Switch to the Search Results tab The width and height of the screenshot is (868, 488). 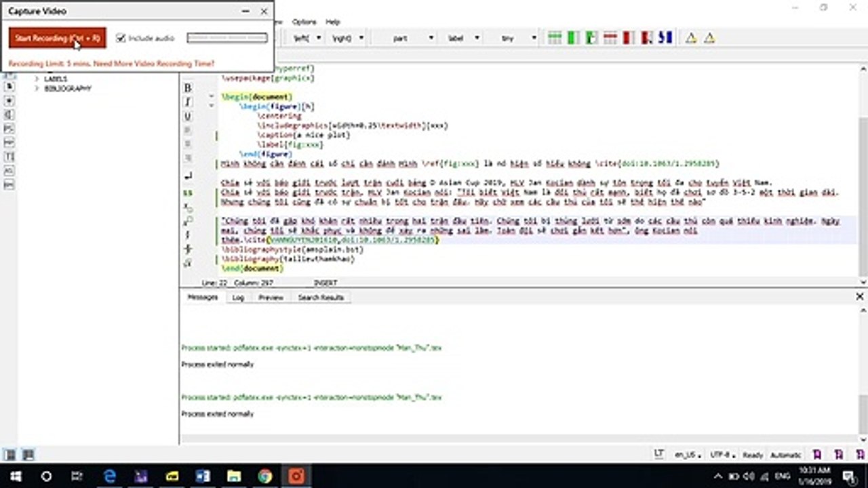click(x=321, y=297)
